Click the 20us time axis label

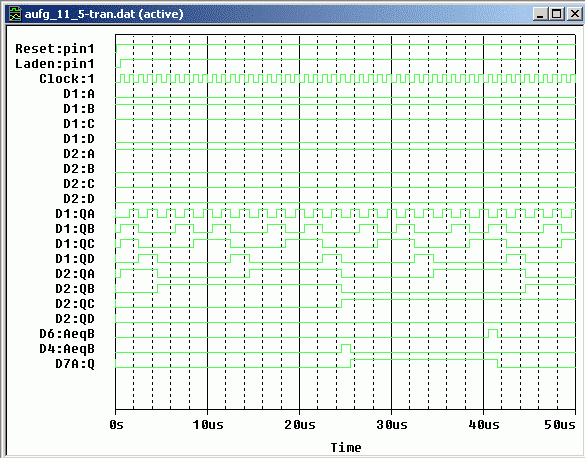(x=300, y=424)
